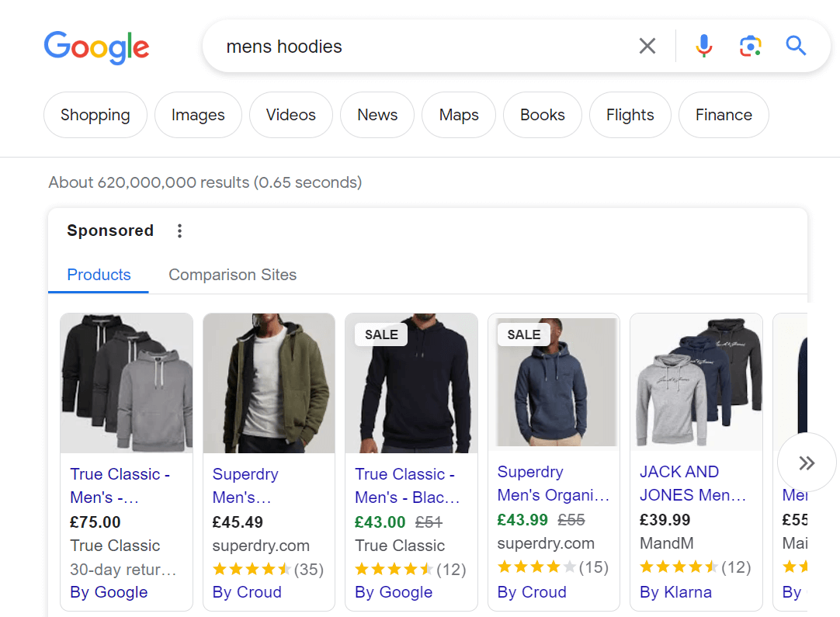Open the True Classic three hoodies thumbnail
This screenshot has width=840, height=617.
[x=127, y=383]
